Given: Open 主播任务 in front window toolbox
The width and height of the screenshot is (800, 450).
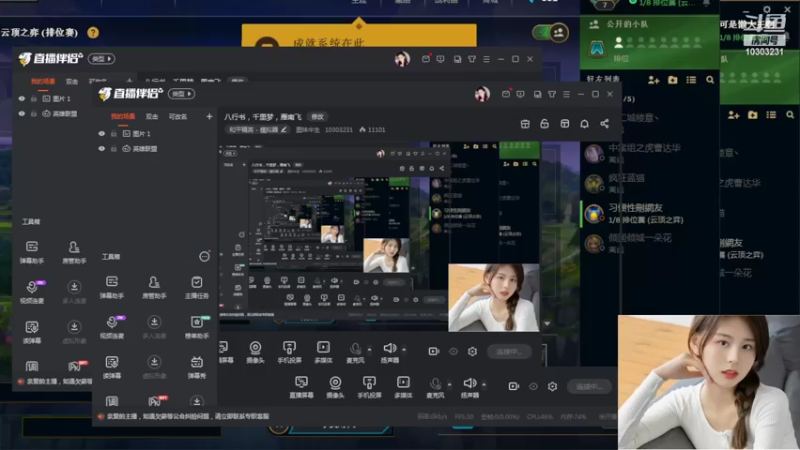Looking at the screenshot, I should pyautogui.click(x=196, y=287).
